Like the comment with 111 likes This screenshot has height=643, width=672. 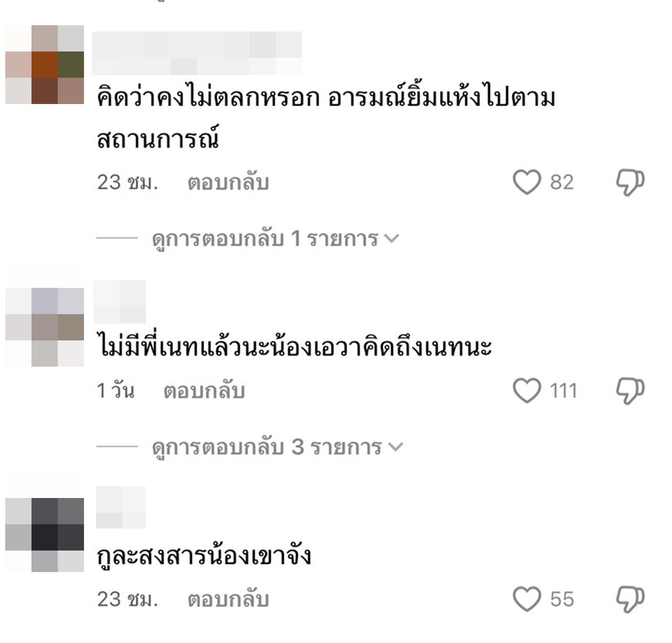tap(527, 391)
